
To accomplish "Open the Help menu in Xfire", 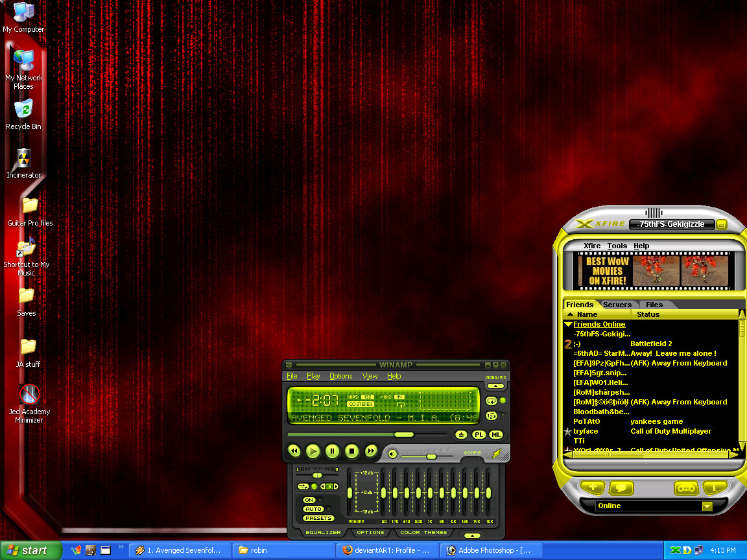I will [641, 246].
